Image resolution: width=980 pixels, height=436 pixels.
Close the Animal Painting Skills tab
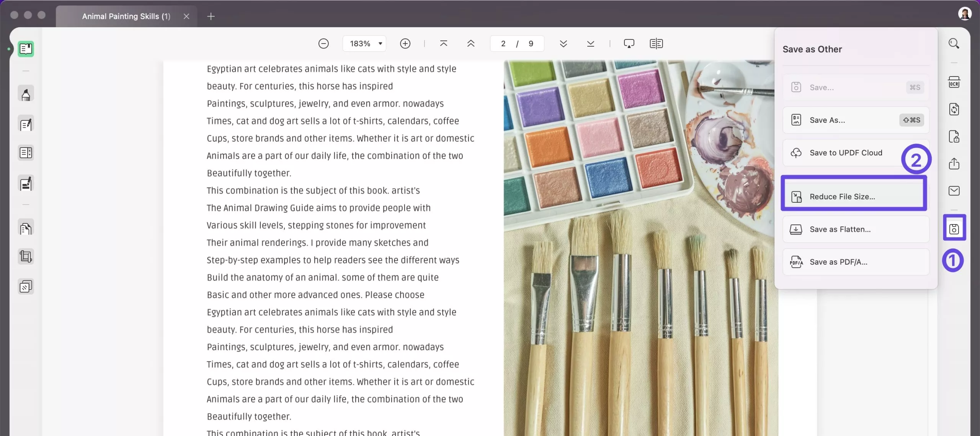coord(186,16)
